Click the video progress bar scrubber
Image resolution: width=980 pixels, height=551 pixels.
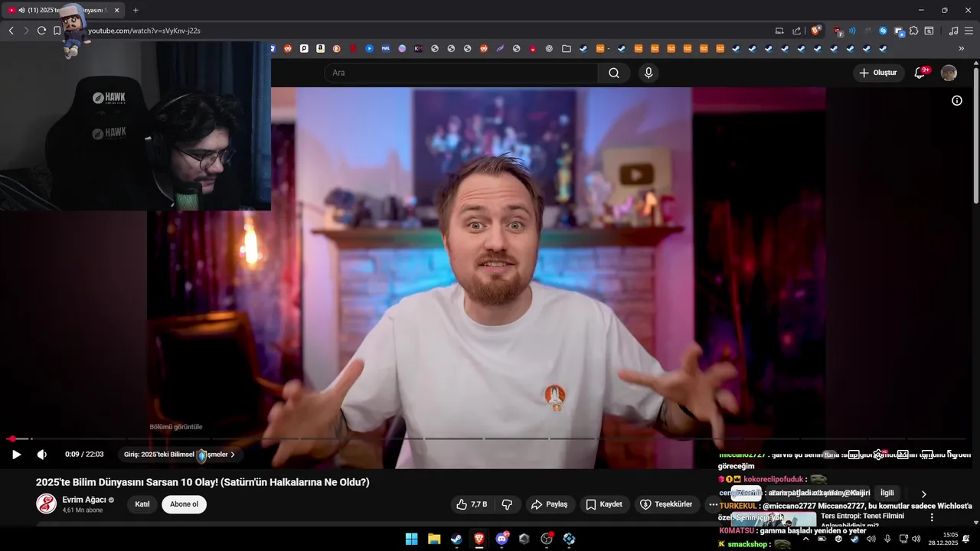[x=11, y=439]
